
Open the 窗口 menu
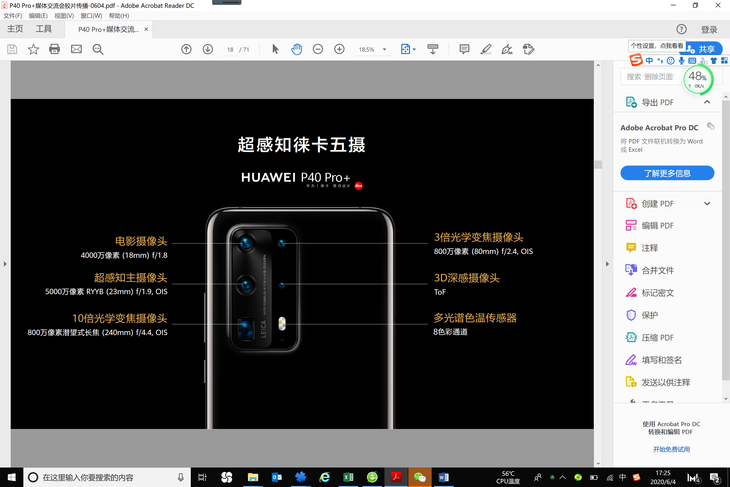[x=91, y=16]
